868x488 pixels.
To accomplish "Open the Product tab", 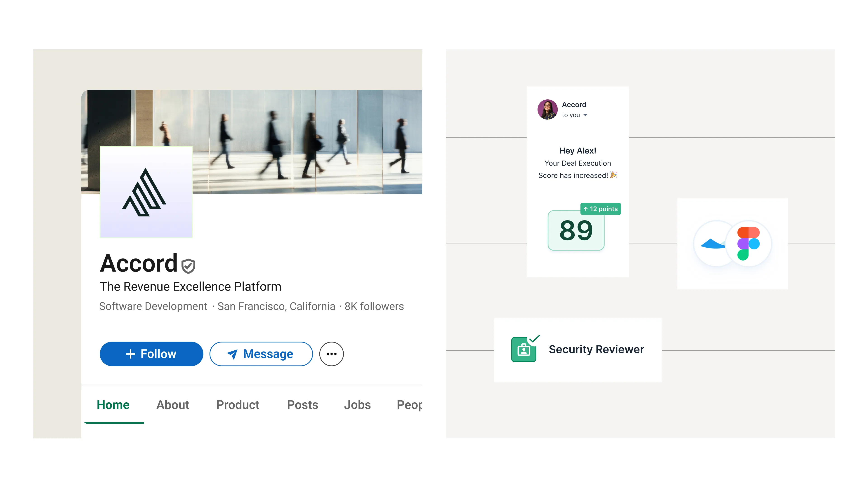I will point(238,404).
